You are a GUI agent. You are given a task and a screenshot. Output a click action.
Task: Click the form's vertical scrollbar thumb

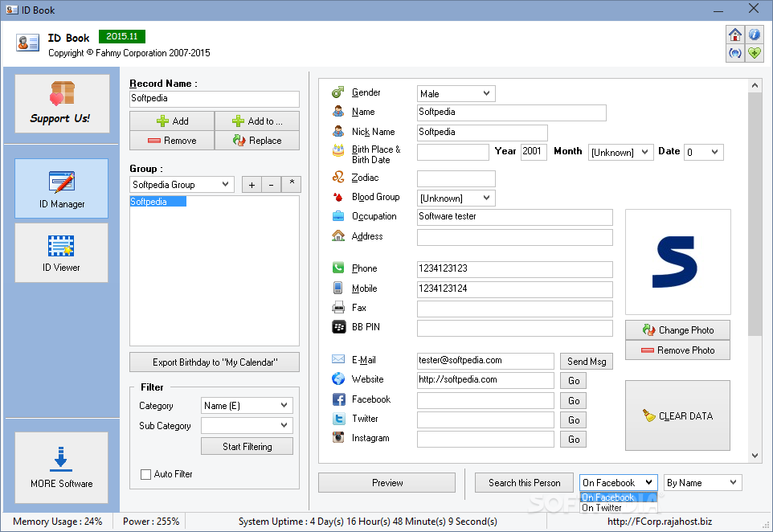pos(755,214)
